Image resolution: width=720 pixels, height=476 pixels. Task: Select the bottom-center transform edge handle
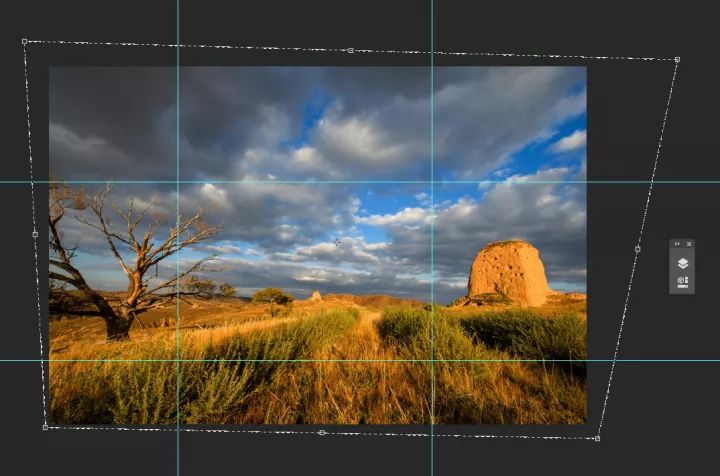(x=321, y=433)
